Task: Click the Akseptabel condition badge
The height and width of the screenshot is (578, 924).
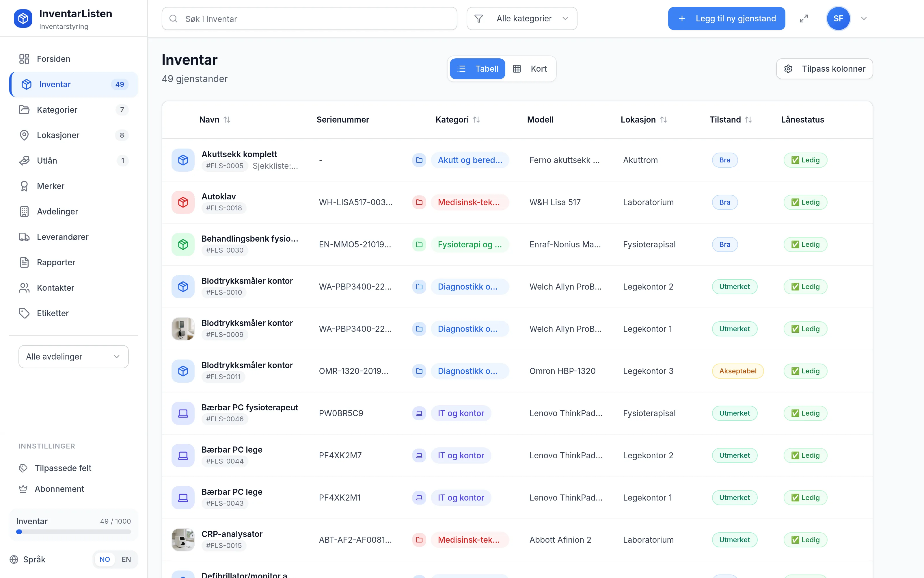Action: pos(737,371)
